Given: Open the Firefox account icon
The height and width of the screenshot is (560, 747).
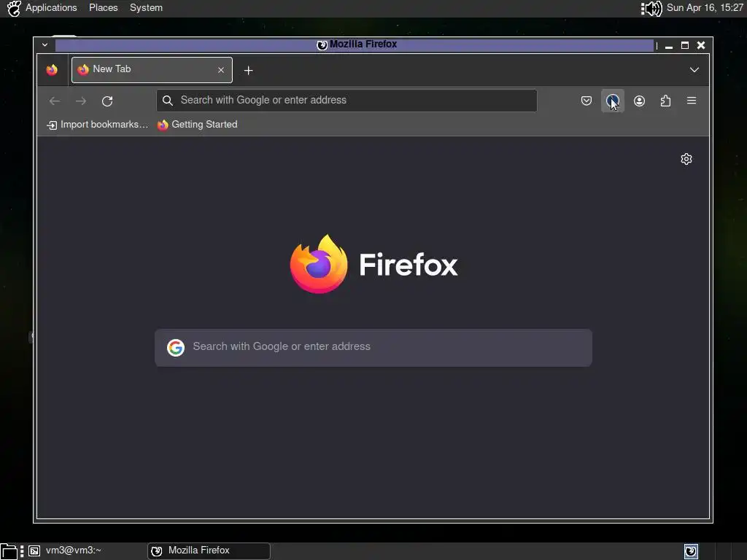Looking at the screenshot, I should pyautogui.click(x=639, y=101).
